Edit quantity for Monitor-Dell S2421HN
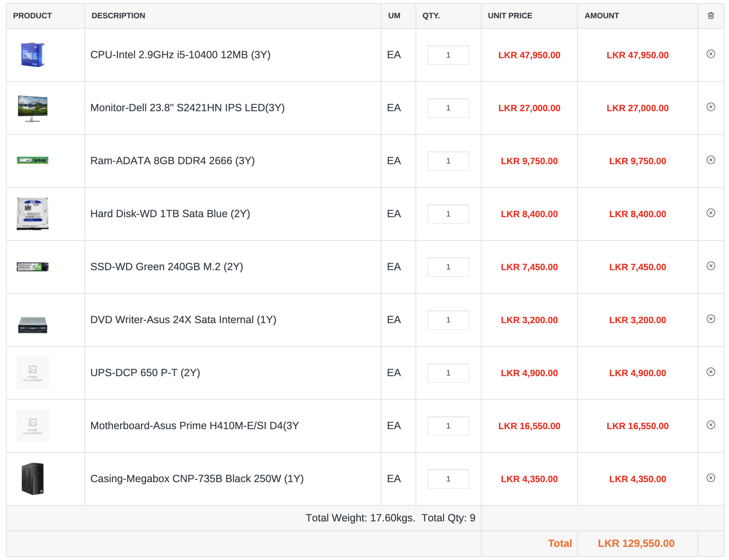This screenshot has width=729, height=560. [448, 108]
